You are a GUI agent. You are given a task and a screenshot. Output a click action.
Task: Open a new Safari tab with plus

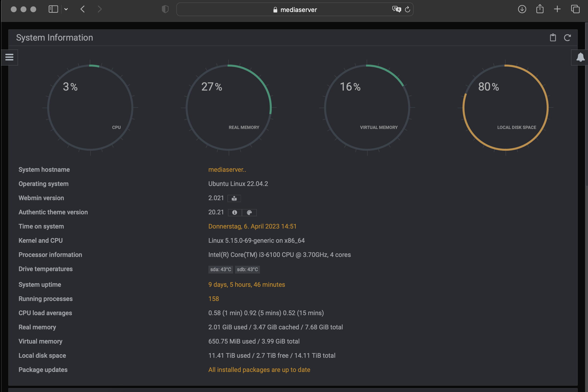point(557,10)
